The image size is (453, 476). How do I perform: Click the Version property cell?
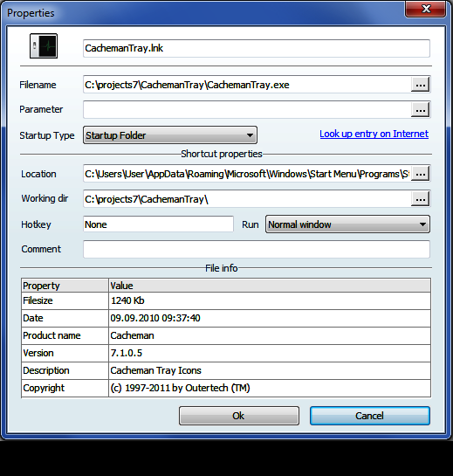(x=65, y=354)
